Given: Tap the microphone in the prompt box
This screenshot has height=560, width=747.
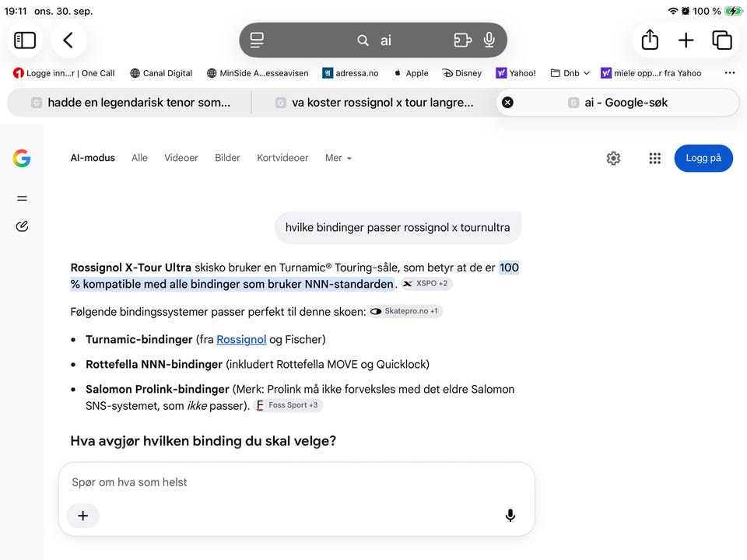Looking at the screenshot, I should click(x=510, y=516).
